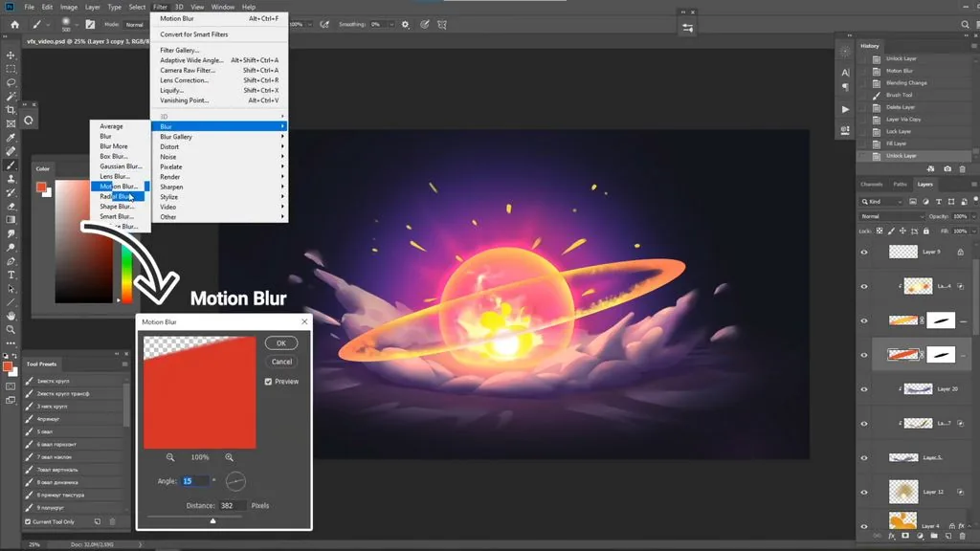The image size is (980, 551).
Task: Toggle the Preview checkbox in Motion Blur
Action: click(x=268, y=382)
